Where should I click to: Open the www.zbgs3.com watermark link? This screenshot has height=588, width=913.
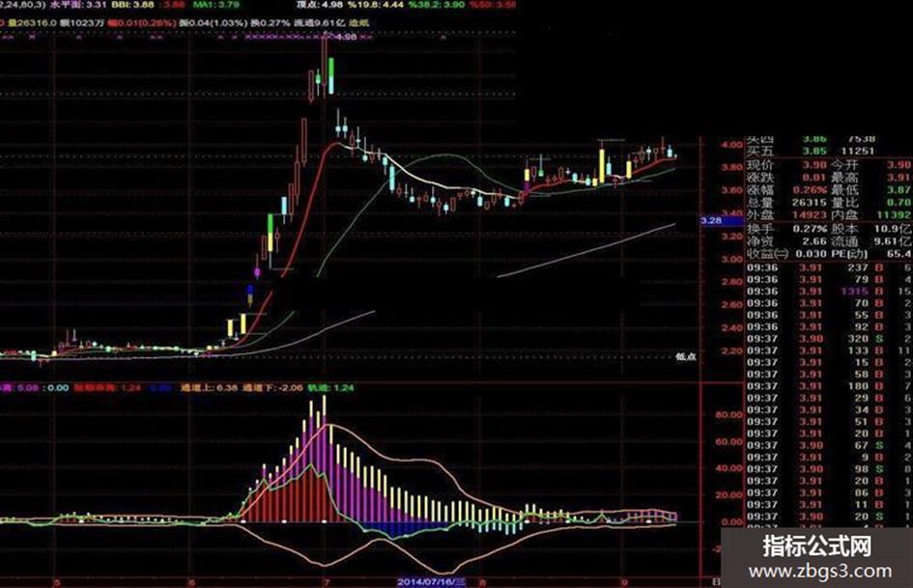pos(820,571)
